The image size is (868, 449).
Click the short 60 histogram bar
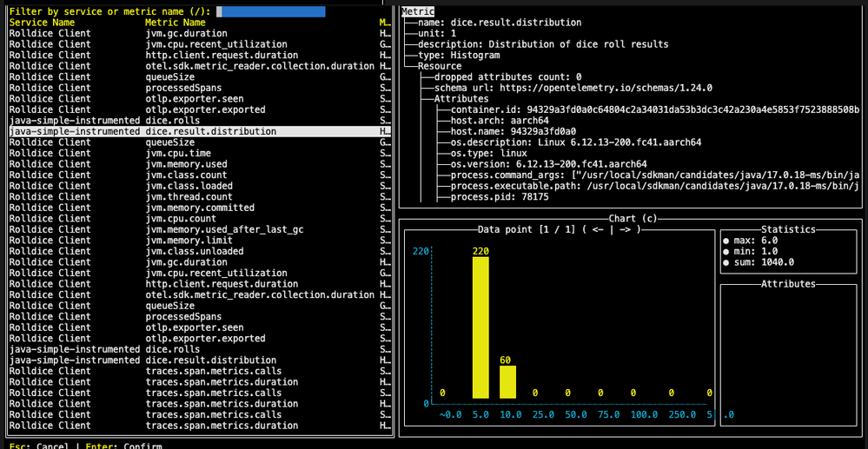point(507,382)
